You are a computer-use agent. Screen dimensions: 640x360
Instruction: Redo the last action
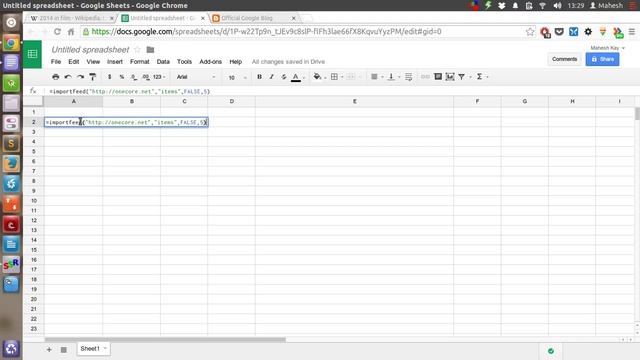(x=80, y=77)
